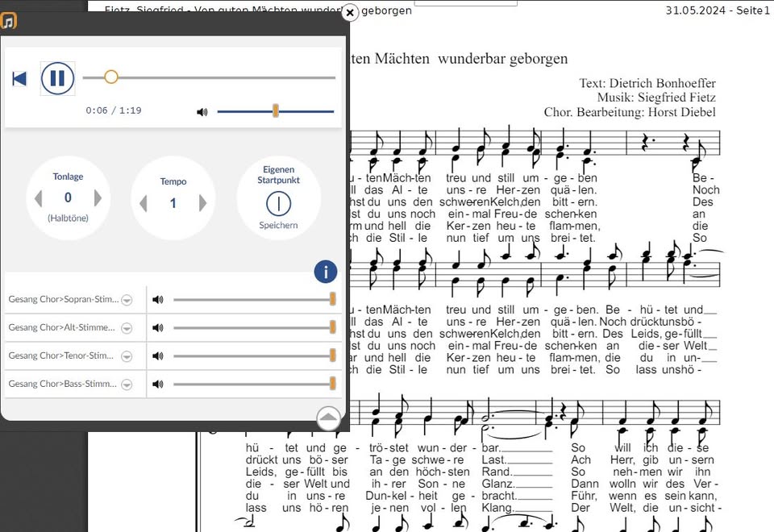
Task: Mute master volume via speaker icon
Action: [202, 112]
